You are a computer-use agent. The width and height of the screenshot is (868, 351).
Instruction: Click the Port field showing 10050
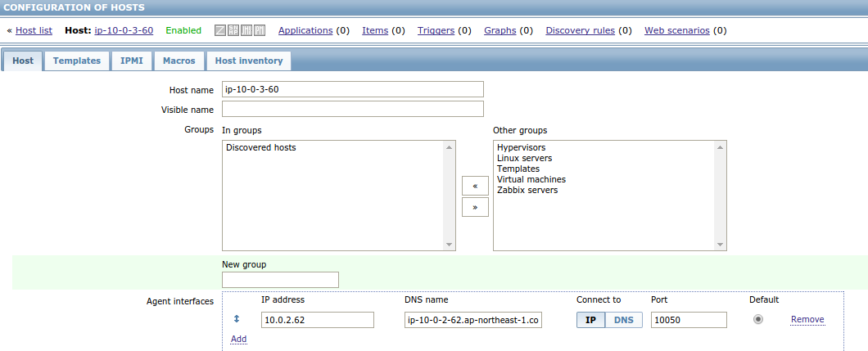689,320
